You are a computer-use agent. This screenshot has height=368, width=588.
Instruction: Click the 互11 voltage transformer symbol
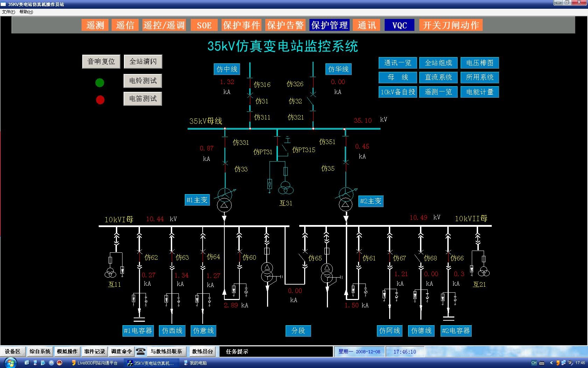(x=111, y=273)
